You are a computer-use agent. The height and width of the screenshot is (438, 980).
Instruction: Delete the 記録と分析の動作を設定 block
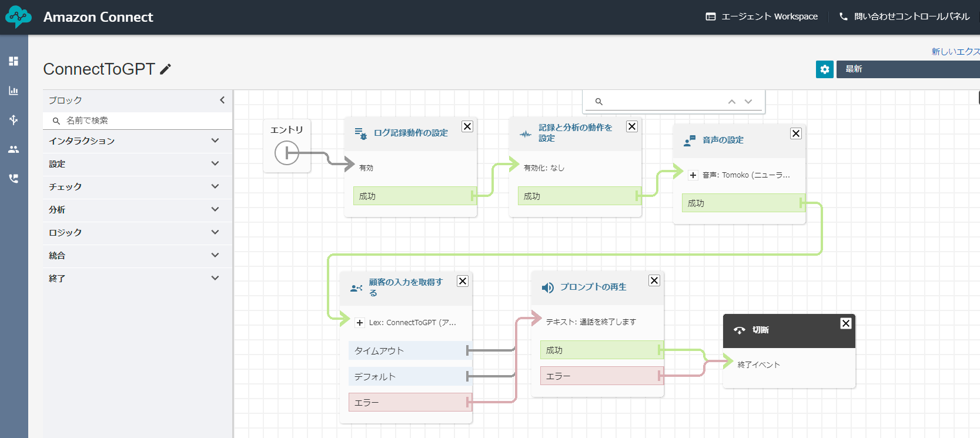tap(632, 126)
